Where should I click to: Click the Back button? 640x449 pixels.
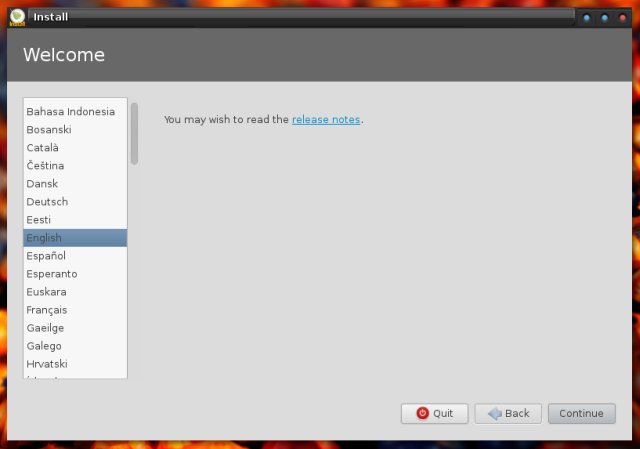point(508,413)
